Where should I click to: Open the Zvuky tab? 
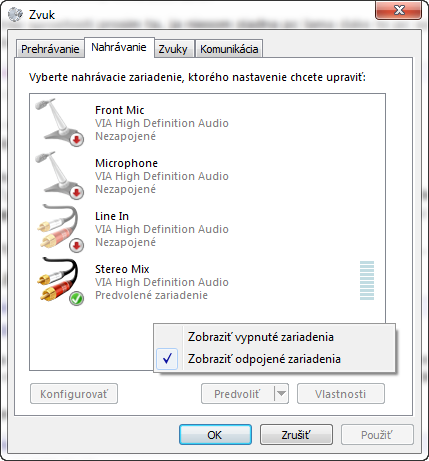(173, 49)
